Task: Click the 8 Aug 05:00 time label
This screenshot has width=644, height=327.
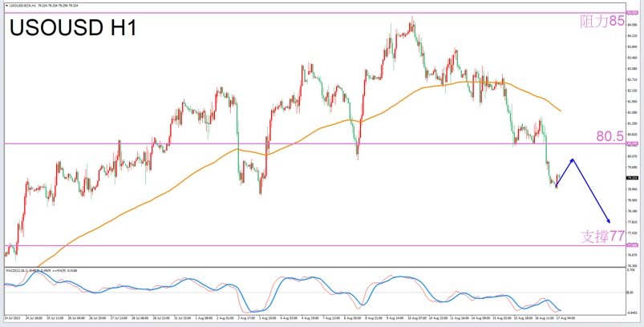Action: [x=353, y=318]
